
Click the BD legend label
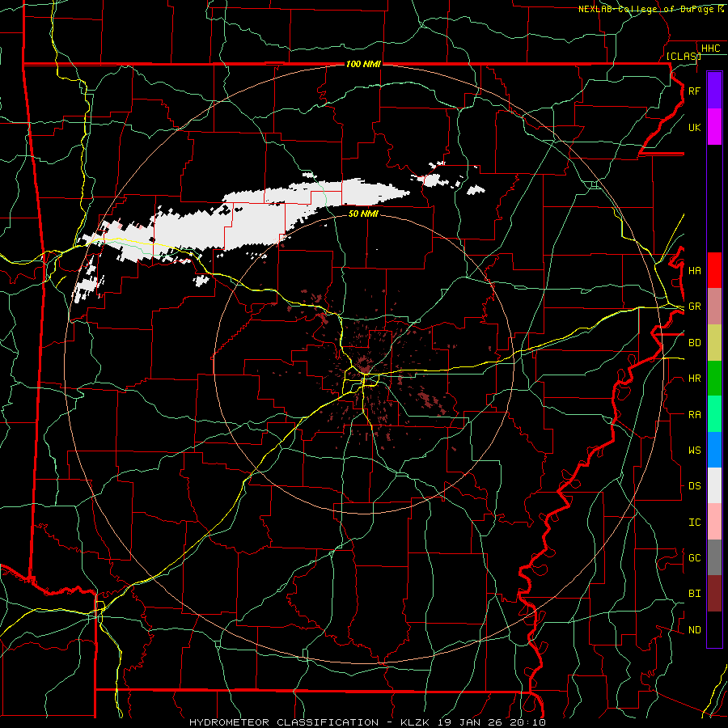[x=694, y=343]
